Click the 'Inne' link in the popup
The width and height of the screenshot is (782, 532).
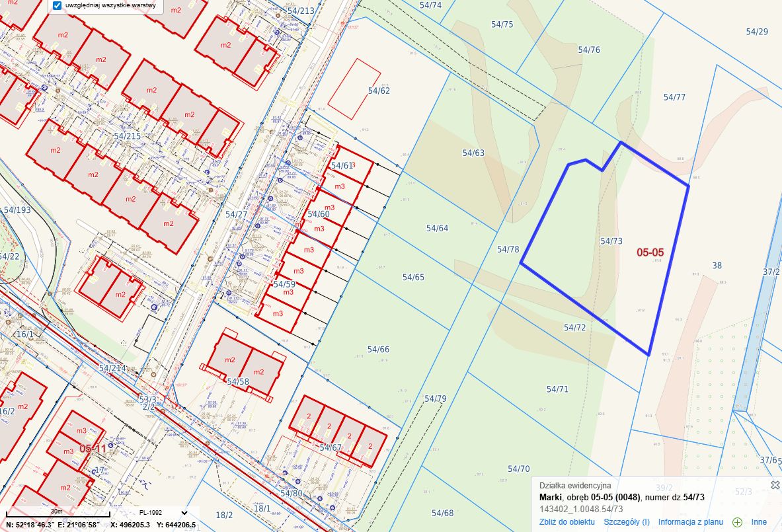759,522
